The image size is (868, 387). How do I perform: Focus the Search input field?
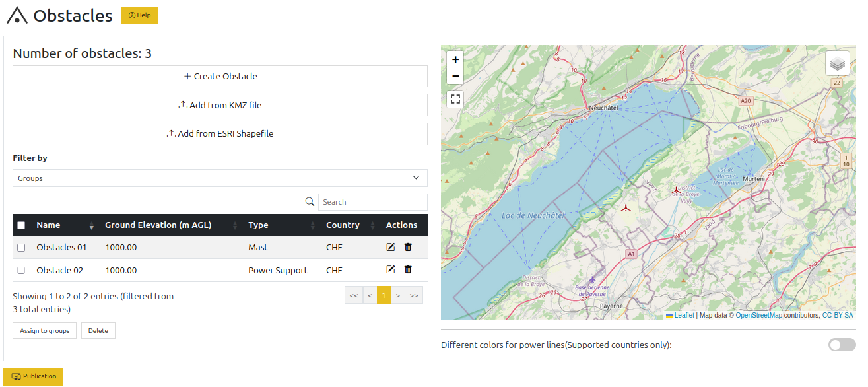coord(373,202)
